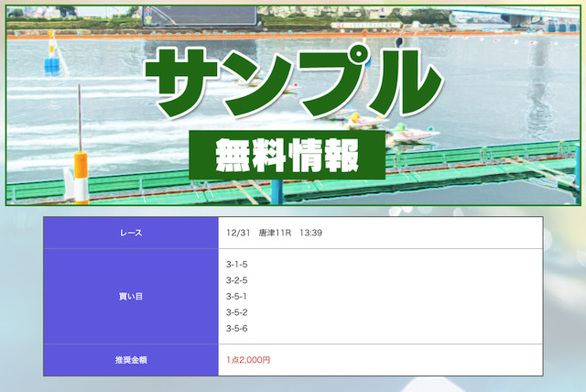Click the blue buoy in the water

point(53,64)
